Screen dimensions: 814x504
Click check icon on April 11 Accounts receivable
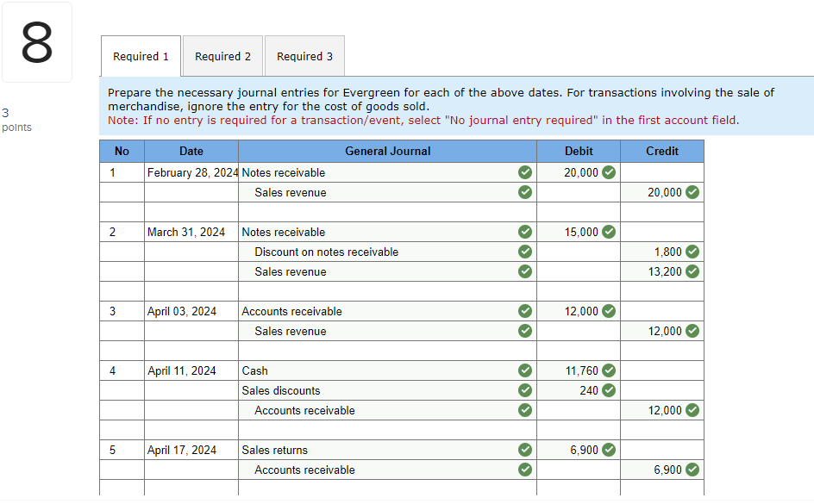point(525,410)
